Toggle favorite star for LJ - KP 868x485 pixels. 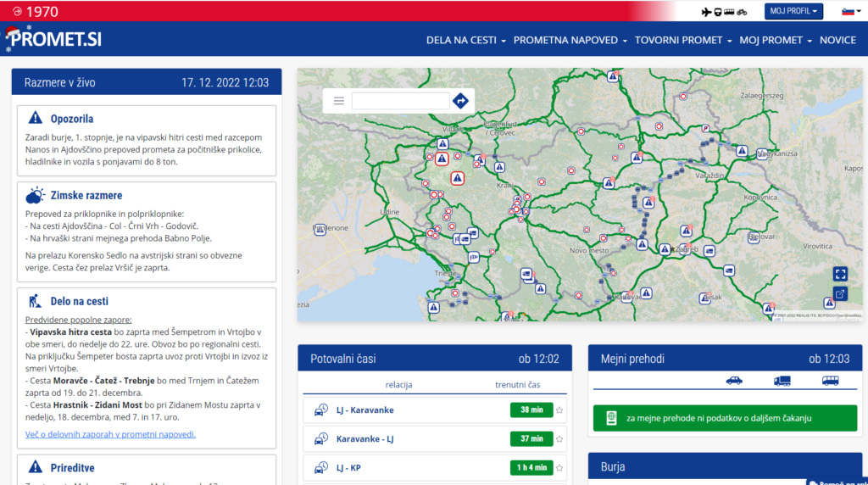[559, 467]
